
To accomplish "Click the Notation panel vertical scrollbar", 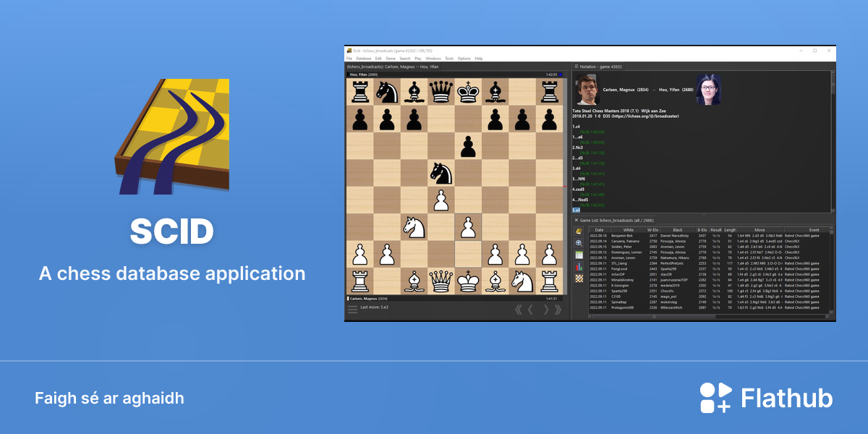I will tap(834, 141).
